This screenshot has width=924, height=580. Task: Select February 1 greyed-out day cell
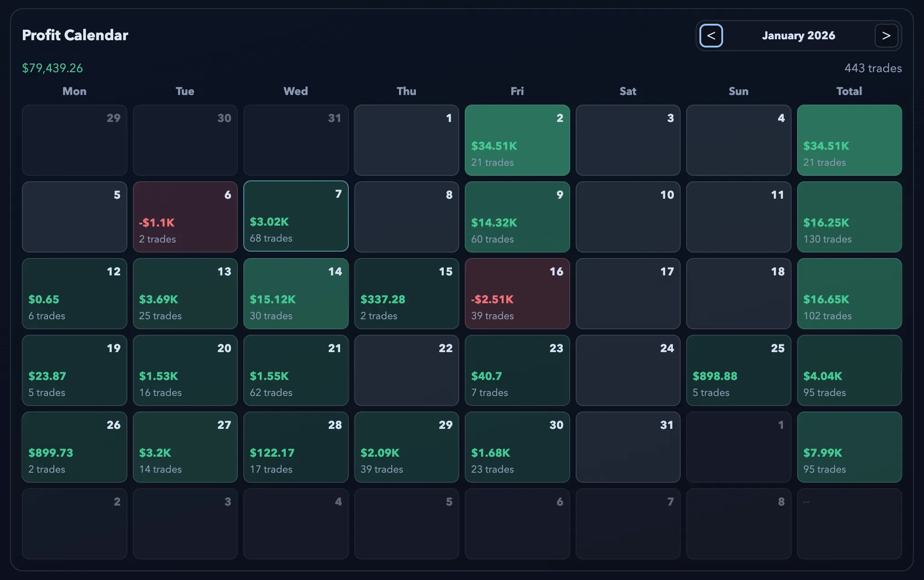(739, 447)
